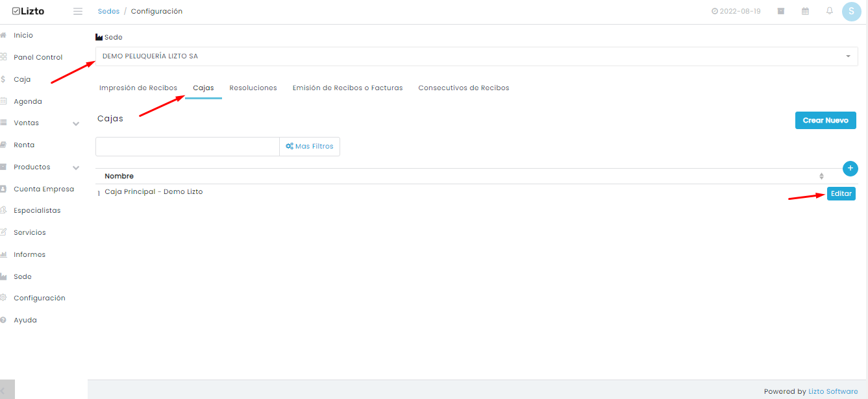
Task: Open the Sede dropdown selector
Action: 477,56
